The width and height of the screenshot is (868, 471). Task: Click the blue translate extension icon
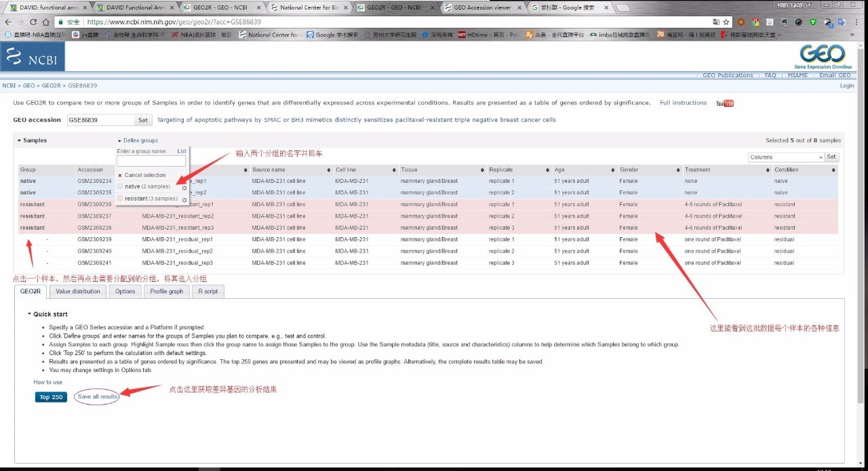tap(842, 22)
